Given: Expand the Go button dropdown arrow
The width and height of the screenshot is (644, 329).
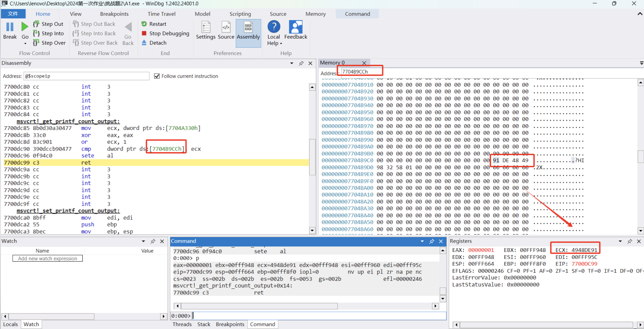Looking at the screenshot, I should [x=25, y=43].
